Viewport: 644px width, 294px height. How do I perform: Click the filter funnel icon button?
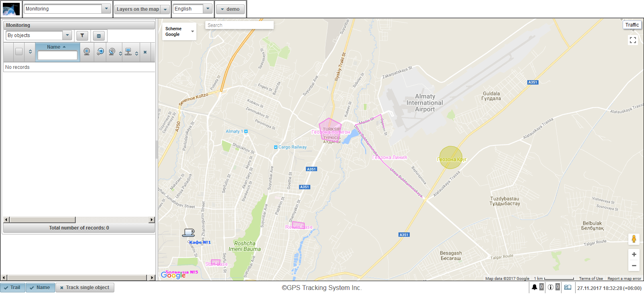(82, 35)
